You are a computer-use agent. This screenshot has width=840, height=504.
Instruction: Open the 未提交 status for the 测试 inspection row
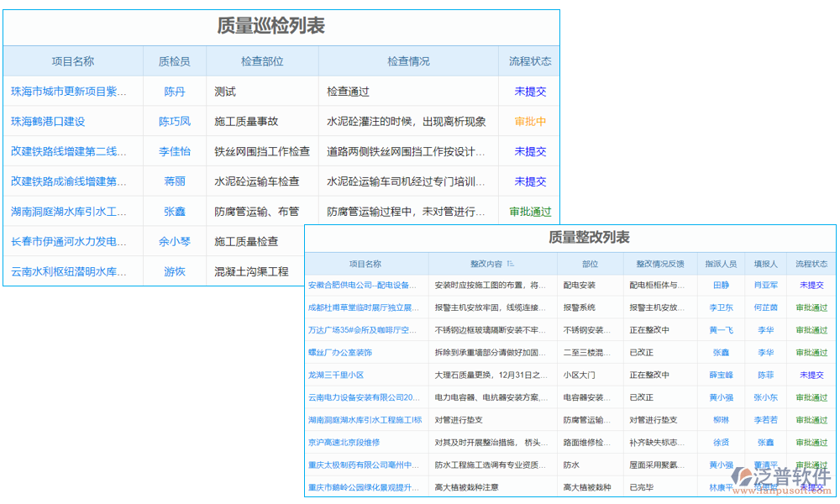click(529, 91)
